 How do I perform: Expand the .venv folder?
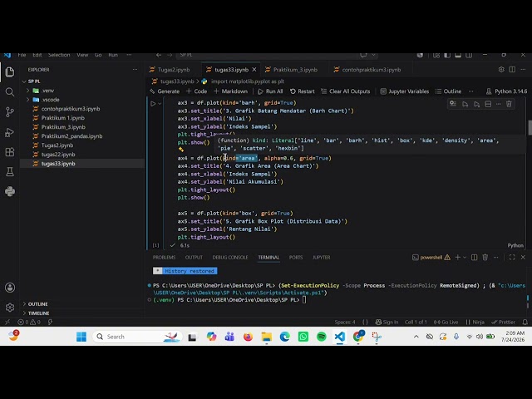(x=27, y=91)
